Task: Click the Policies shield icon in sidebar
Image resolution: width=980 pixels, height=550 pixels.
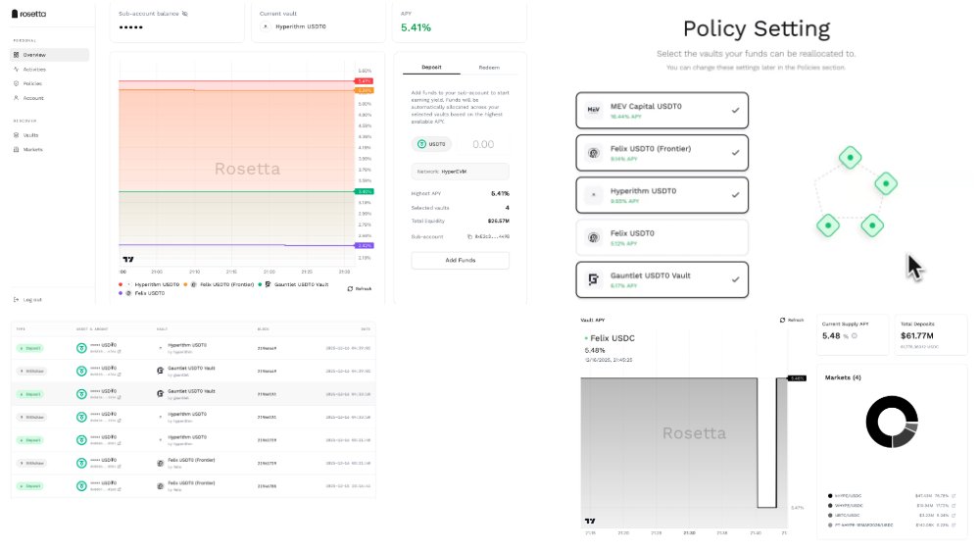Action: click(x=17, y=83)
